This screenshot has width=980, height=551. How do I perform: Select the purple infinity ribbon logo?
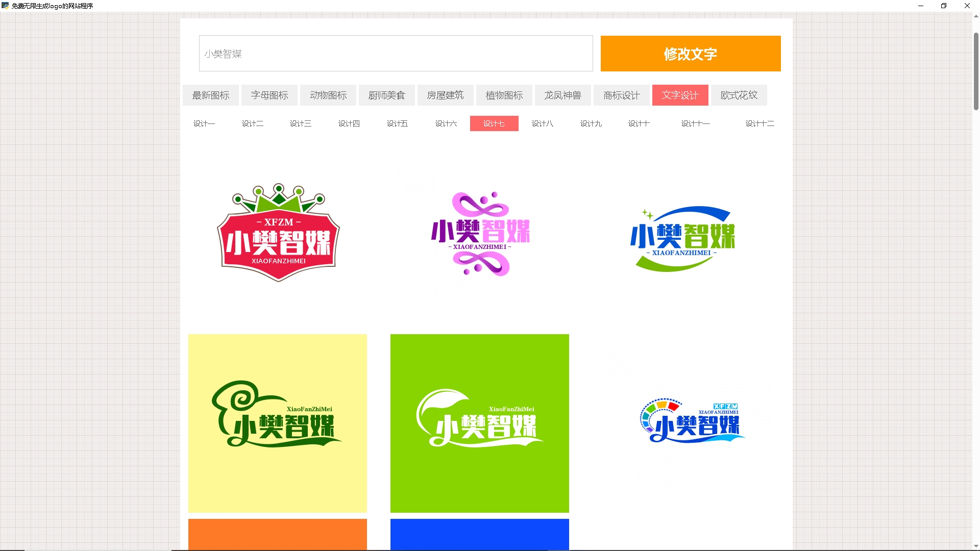(x=480, y=234)
